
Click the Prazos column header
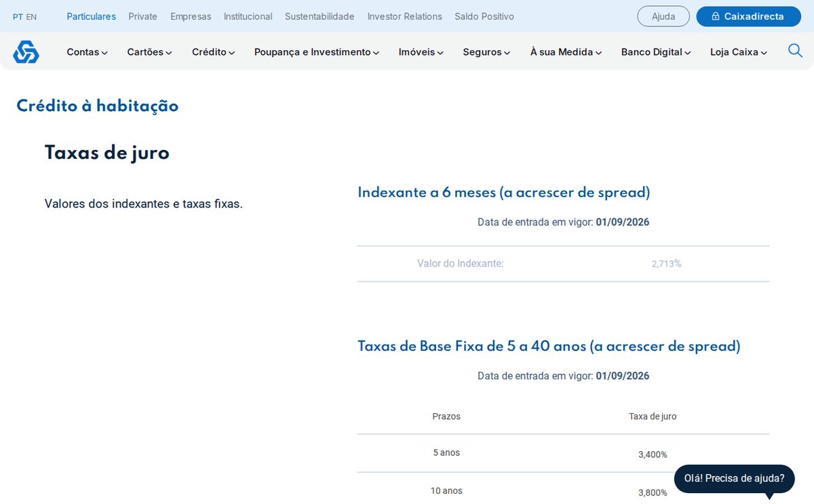(x=446, y=416)
